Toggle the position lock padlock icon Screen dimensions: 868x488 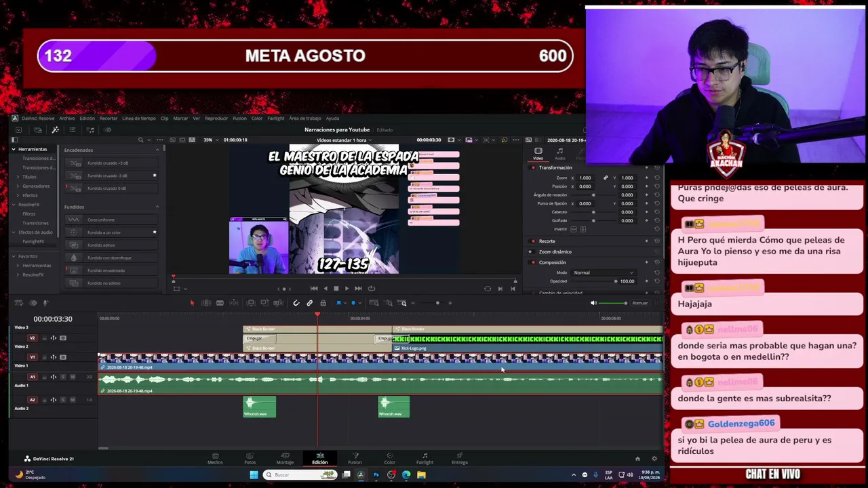323,303
